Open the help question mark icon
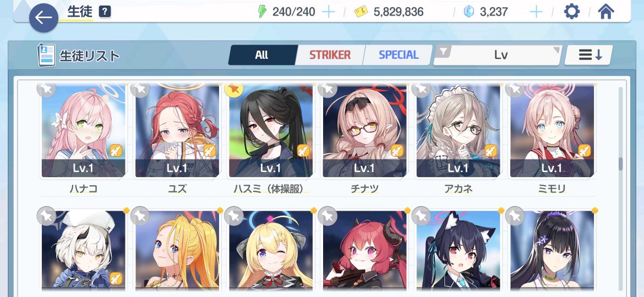644x297 pixels. pos(105,12)
